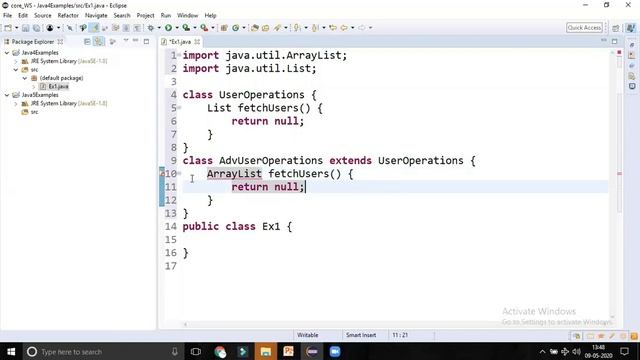640x360 pixels.
Task: Open taskbar Task View button
Action: click(x=196, y=351)
